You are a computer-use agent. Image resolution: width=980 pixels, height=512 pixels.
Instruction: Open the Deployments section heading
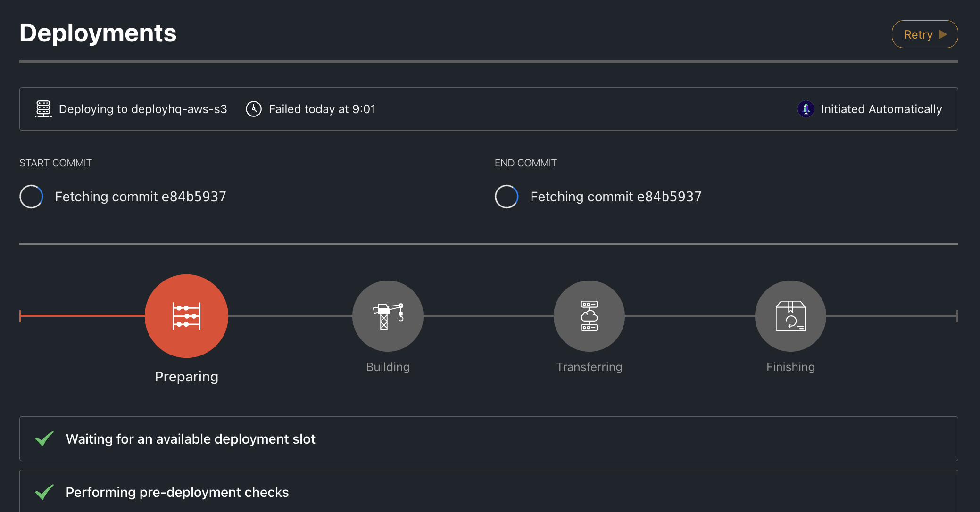point(98,33)
